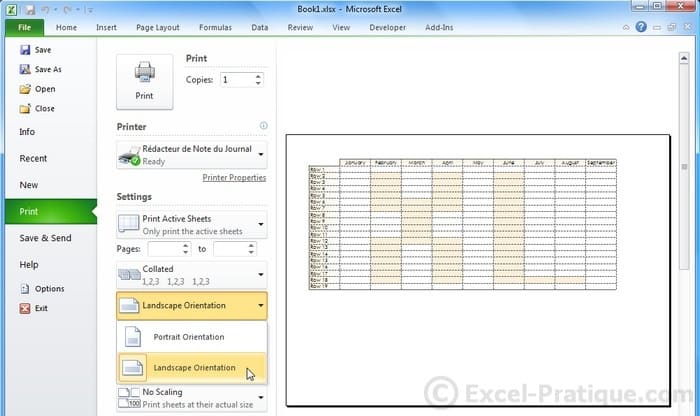The width and height of the screenshot is (700, 416).
Task: Open the Add-Ins ribbon tab
Action: [x=439, y=28]
